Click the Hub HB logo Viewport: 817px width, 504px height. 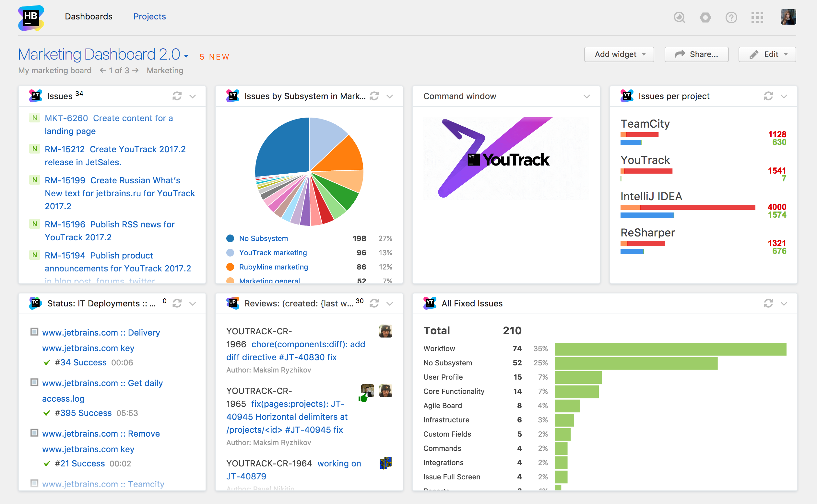pyautogui.click(x=31, y=18)
